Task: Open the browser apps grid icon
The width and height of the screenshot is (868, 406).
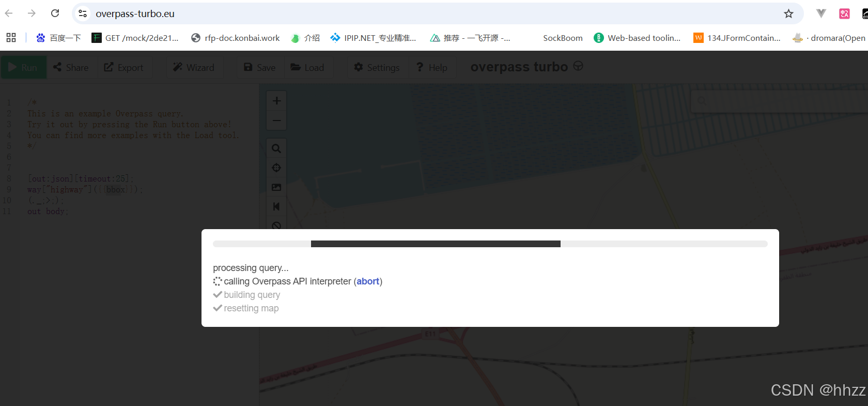Action: tap(11, 38)
